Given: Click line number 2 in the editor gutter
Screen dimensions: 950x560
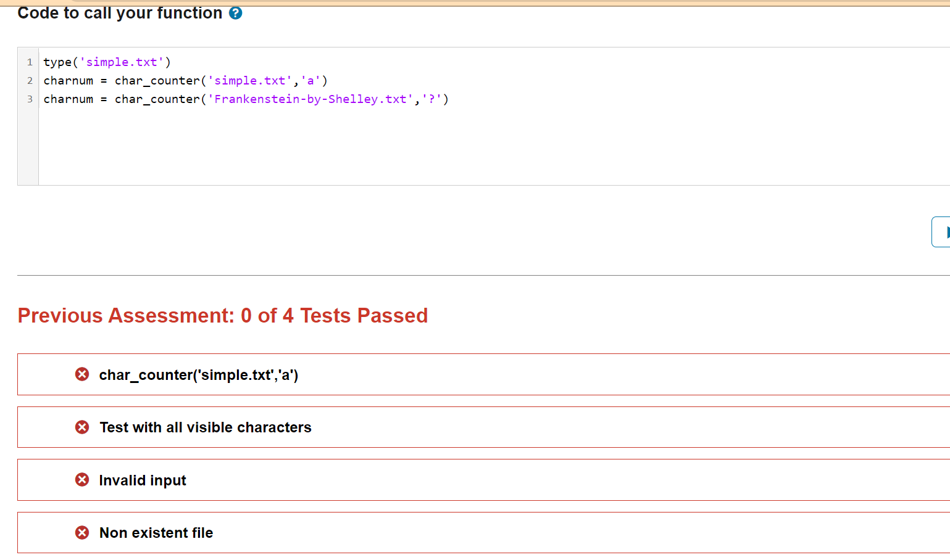Looking at the screenshot, I should click(x=29, y=80).
